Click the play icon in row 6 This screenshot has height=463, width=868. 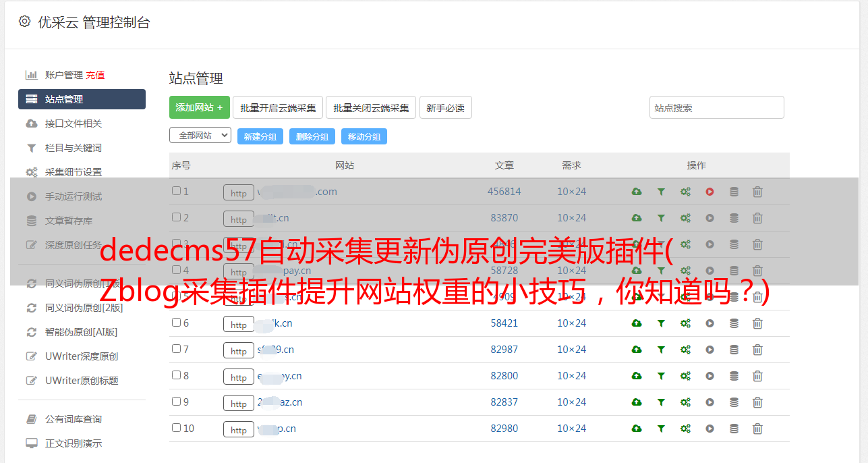[x=710, y=323]
